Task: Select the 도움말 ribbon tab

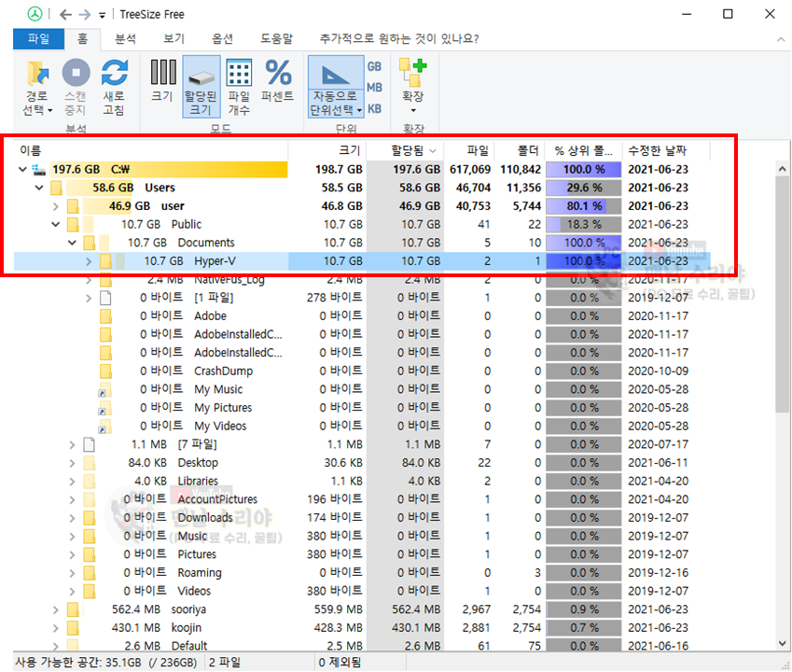Action: click(x=276, y=38)
